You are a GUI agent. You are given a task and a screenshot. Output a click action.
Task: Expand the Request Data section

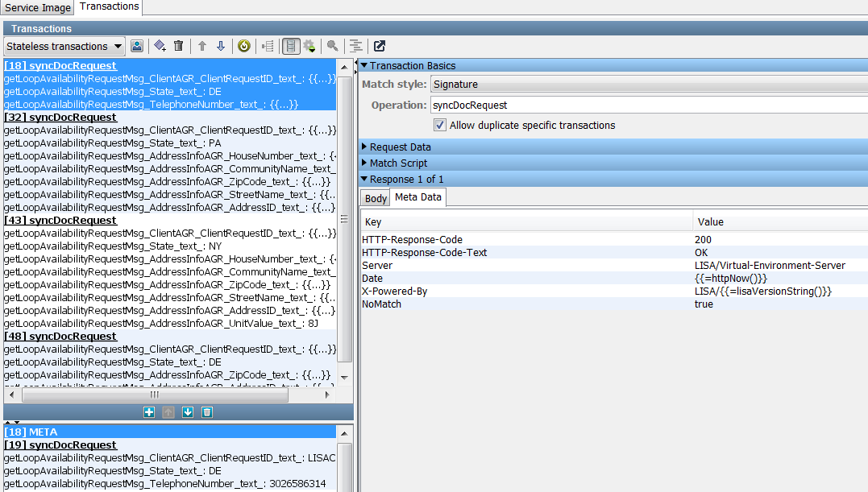click(x=400, y=147)
